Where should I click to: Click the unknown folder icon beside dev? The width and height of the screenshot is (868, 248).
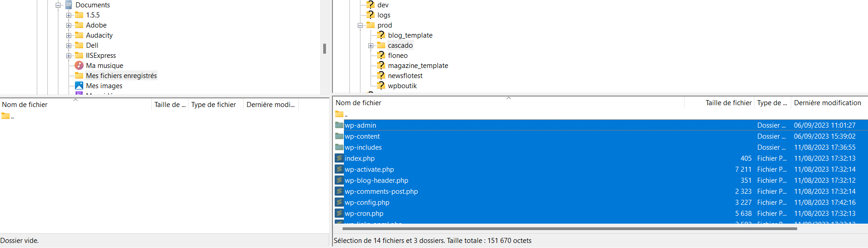(371, 5)
